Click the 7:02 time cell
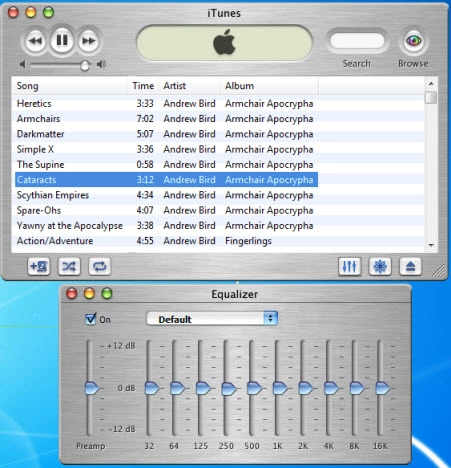The image size is (451, 468). point(145,119)
